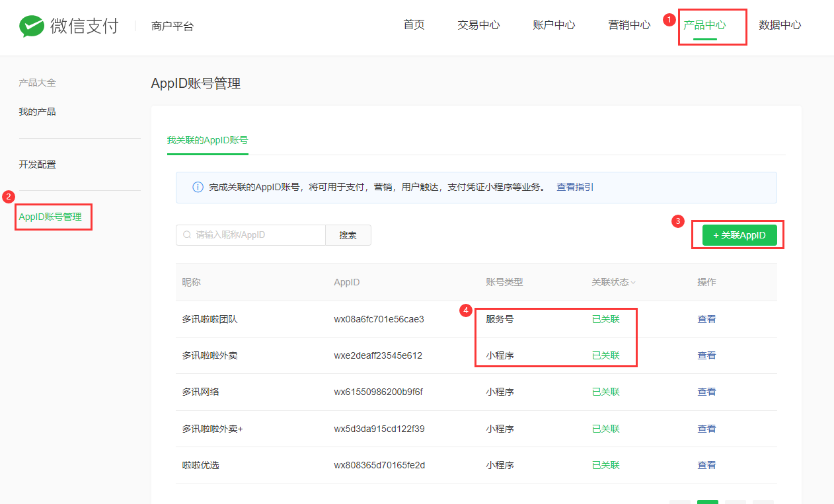This screenshot has height=504, width=834.
Task: Open 数据中心 navigation item
Action: tap(780, 25)
